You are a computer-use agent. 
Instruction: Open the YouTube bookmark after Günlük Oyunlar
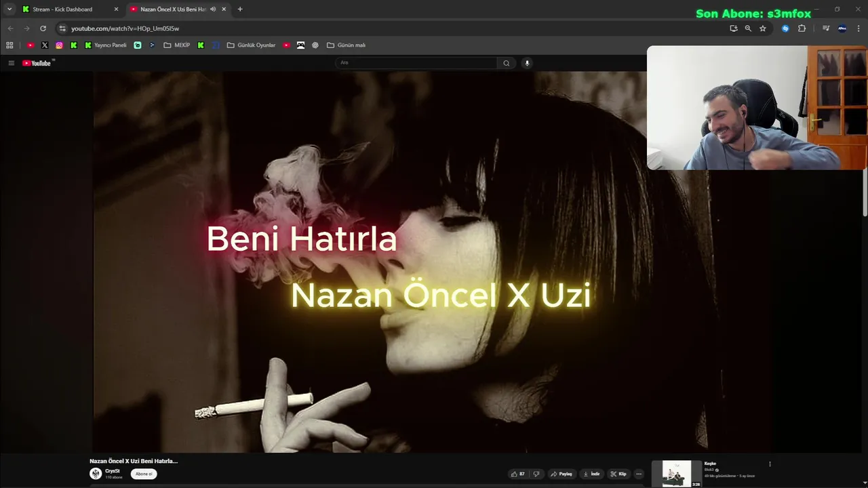tap(286, 45)
